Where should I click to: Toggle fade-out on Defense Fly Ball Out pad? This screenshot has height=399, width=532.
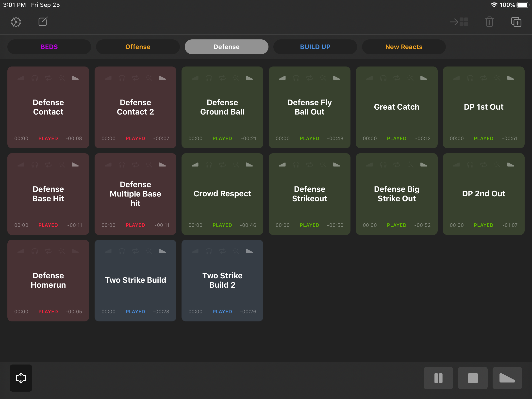pos(337,78)
